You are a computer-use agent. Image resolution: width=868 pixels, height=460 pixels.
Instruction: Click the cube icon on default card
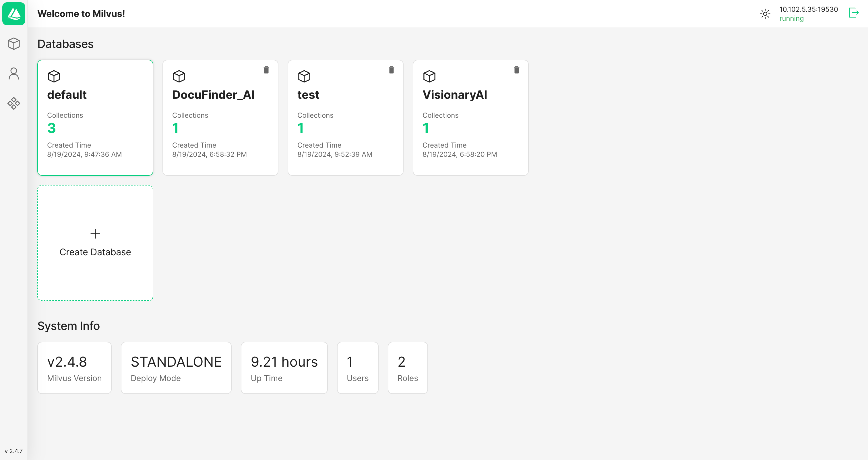54,76
